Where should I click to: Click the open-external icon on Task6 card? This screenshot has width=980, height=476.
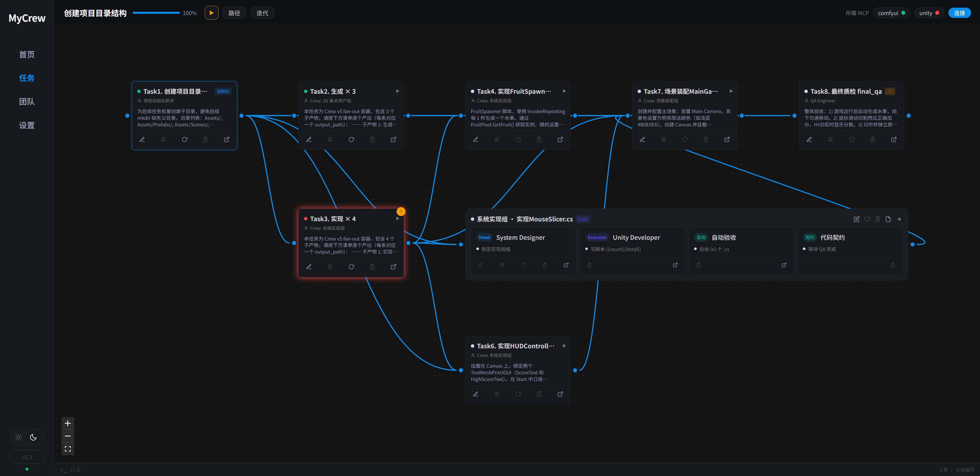pyautogui.click(x=560, y=394)
